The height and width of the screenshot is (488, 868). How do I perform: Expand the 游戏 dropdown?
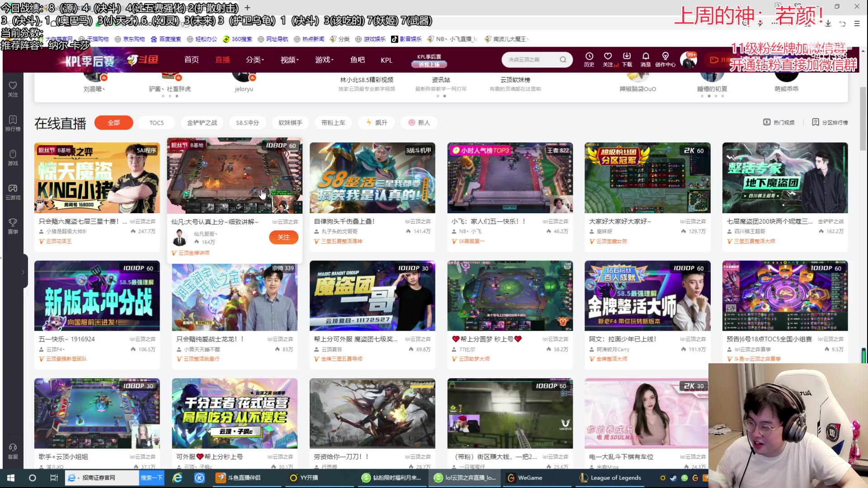coord(323,59)
